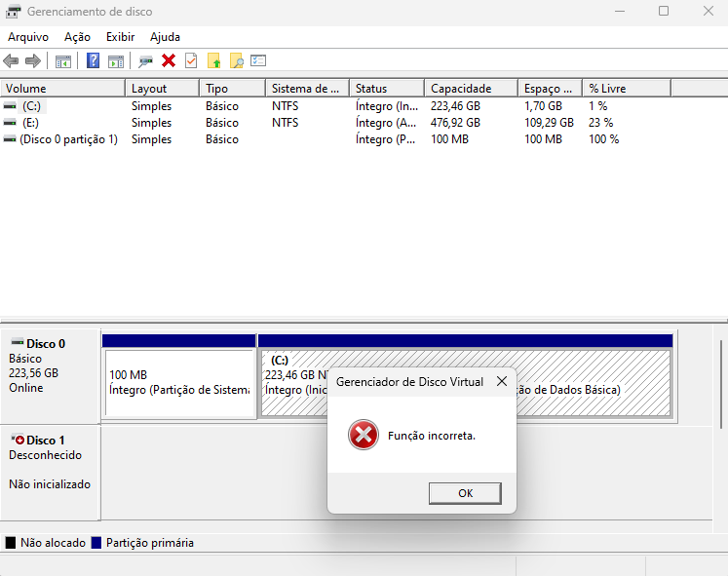The width and height of the screenshot is (728, 576).
Task: Click the black Não alocado legend swatch
Action: [x=11, y=543]
